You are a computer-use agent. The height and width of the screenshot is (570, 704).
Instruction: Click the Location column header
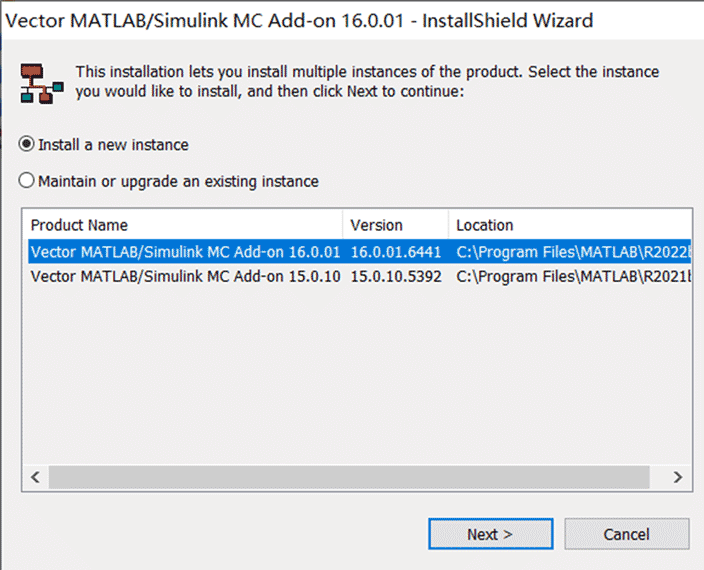coord(570,225)
